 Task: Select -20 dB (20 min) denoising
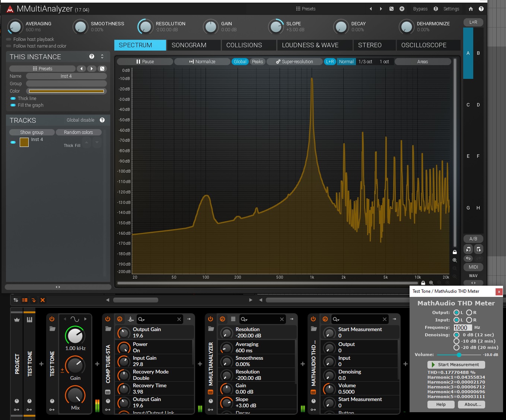(x=456, y=347)
